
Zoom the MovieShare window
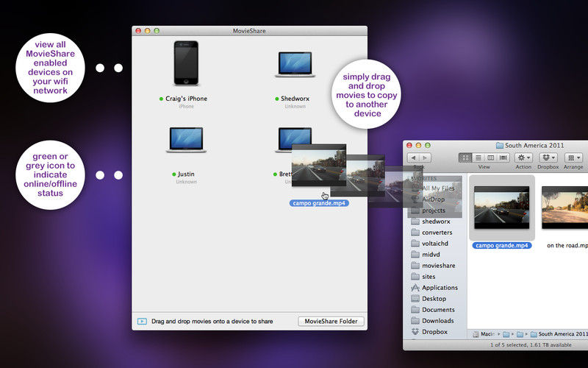[157, 31]
